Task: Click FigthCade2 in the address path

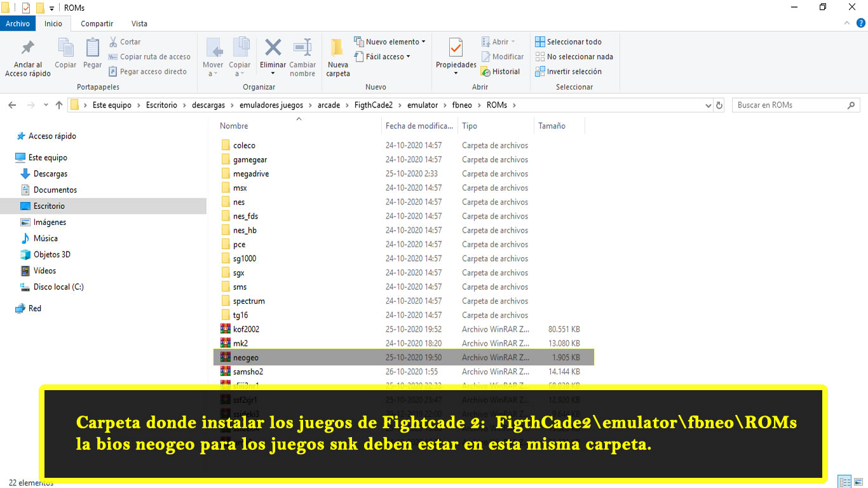Action: click(x=374, y=105)
